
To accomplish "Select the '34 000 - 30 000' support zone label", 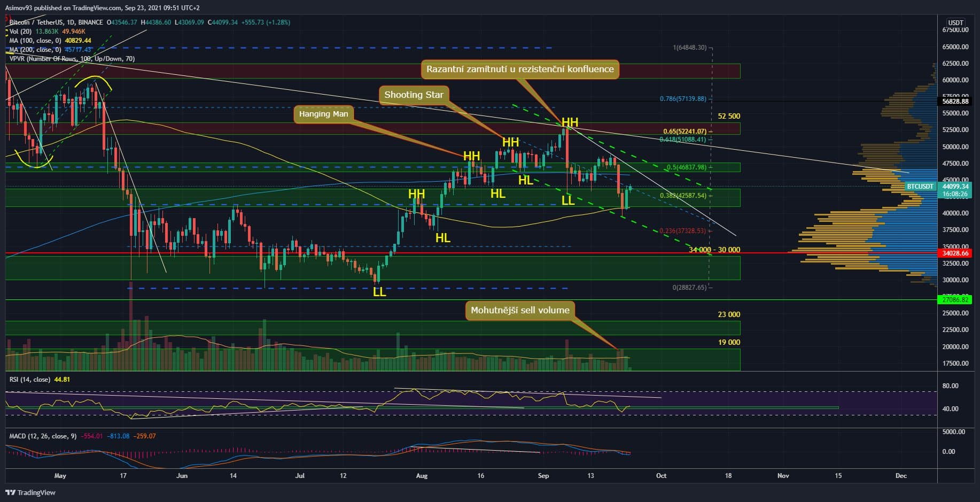I will click(x=714, y=250).
